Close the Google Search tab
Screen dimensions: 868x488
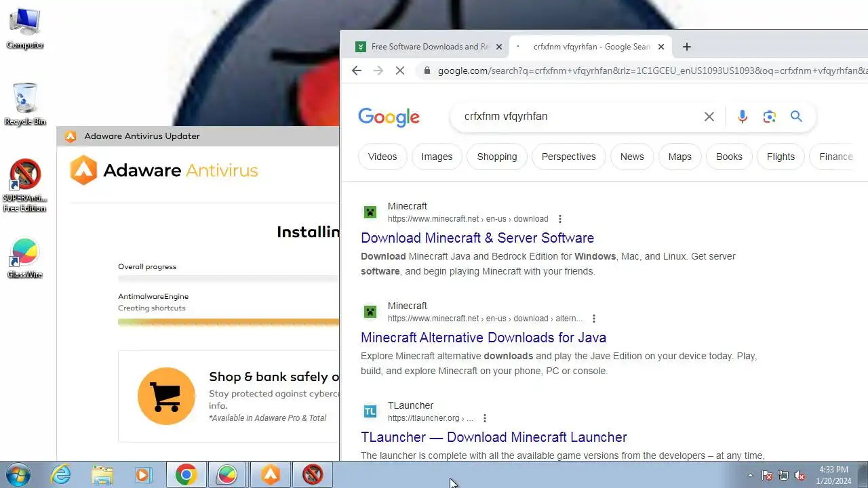(661, 47)
